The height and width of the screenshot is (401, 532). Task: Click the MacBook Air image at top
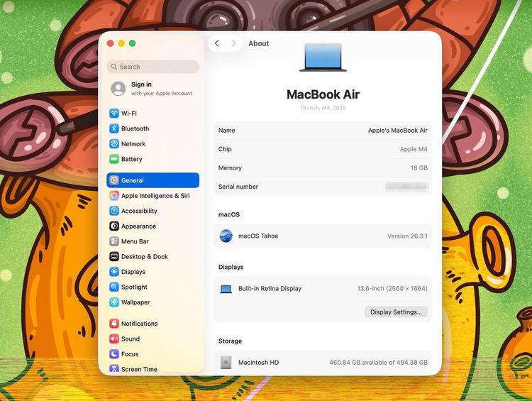click(x=323, y=57)
